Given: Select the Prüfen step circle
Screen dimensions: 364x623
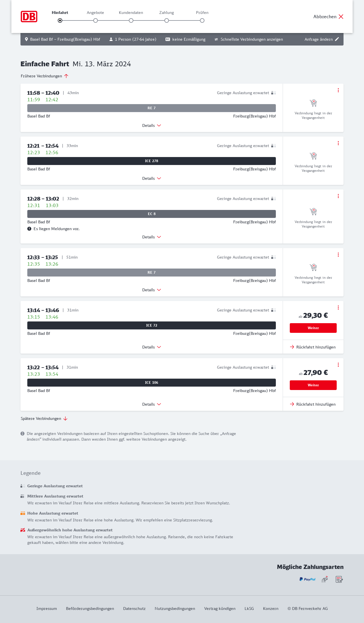Looking at the screenshot, I should (202, 20).
